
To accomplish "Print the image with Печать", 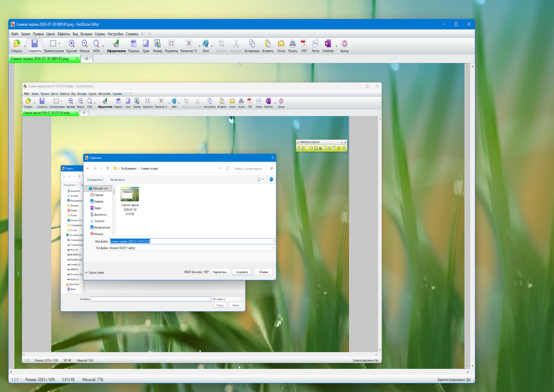I will pyautogui.click(x=292, y=46).
